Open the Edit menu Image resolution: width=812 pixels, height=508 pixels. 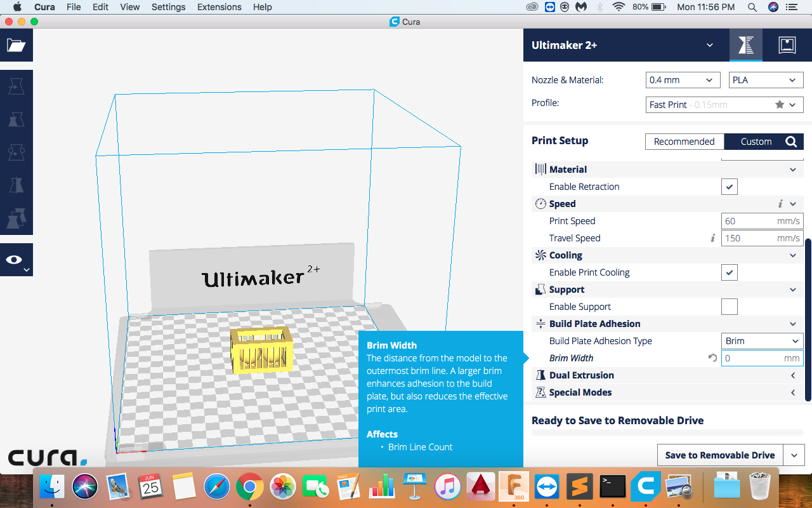(x=100, y=7)
